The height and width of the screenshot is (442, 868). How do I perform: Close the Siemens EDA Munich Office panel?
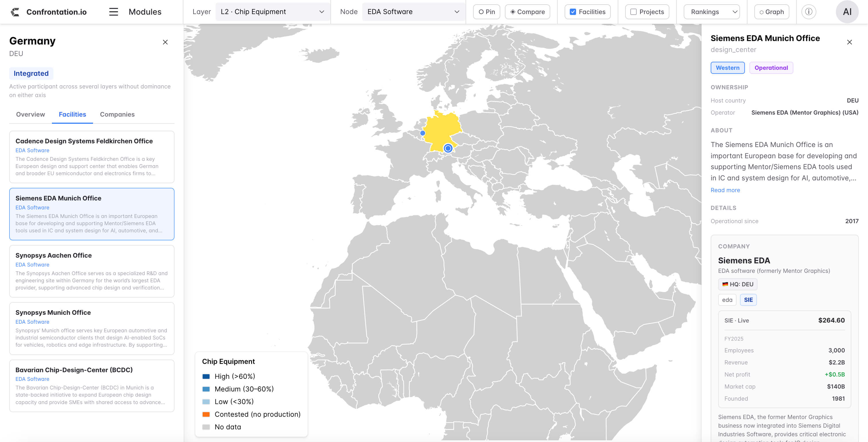[849, 42]
